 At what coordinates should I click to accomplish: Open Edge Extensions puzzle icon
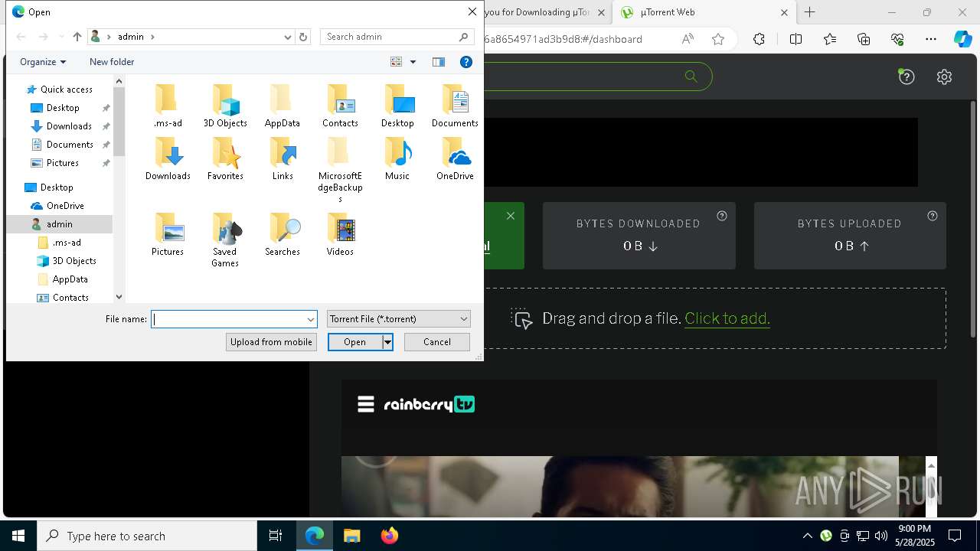point(759,39)
